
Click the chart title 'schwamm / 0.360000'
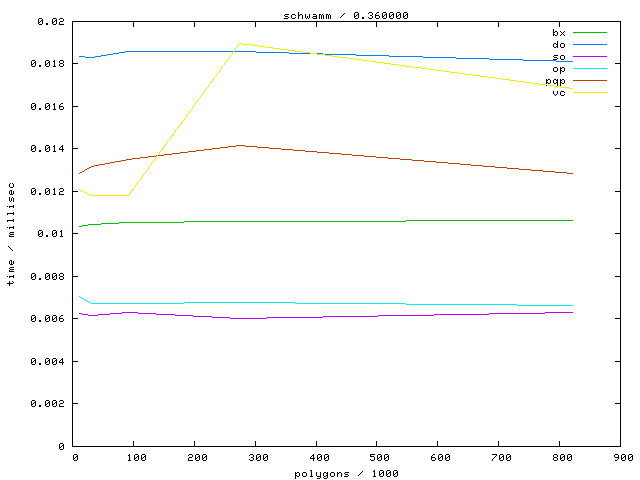point(346,15)
